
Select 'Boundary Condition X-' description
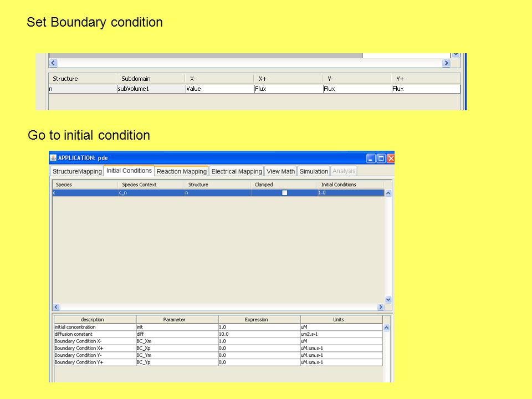(x=95, y=341)
